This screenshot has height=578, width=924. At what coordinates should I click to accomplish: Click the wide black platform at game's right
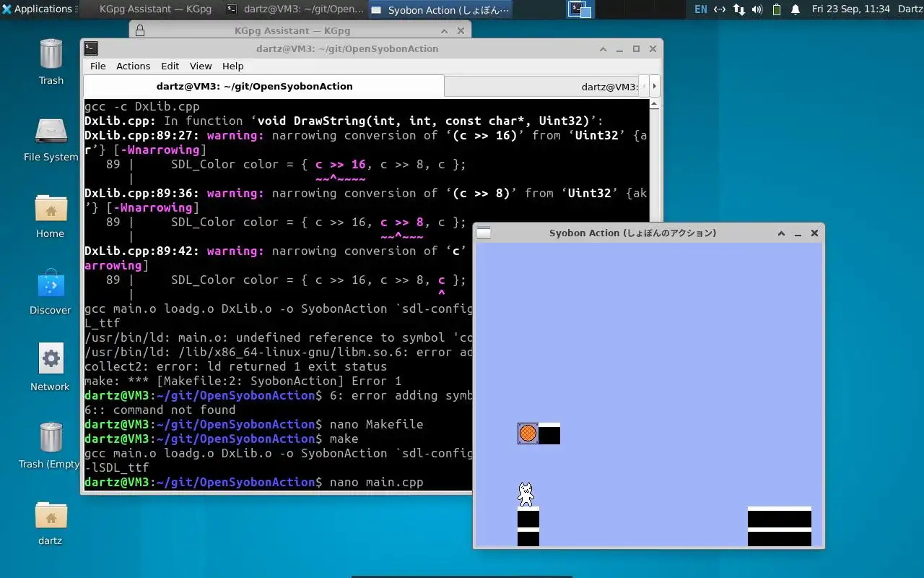tap(780, 526)
